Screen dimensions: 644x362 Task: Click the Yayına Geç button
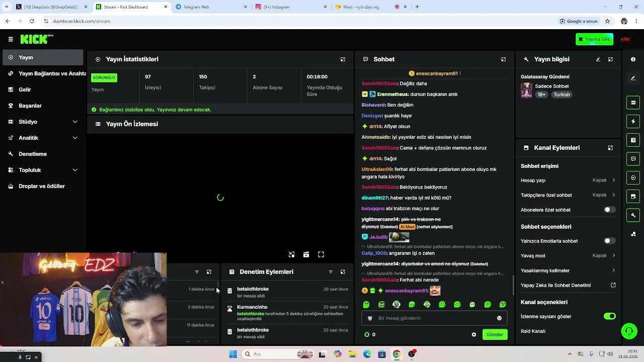[594, 39]
